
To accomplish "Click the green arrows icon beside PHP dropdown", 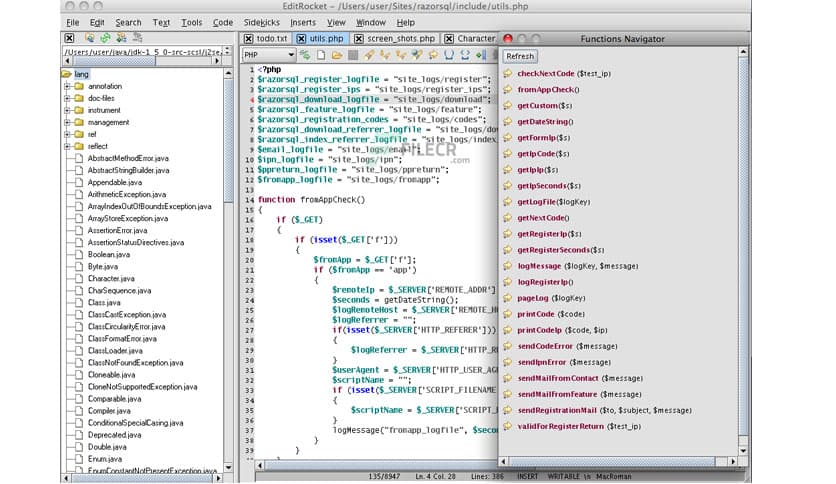I will click(305, 55).
